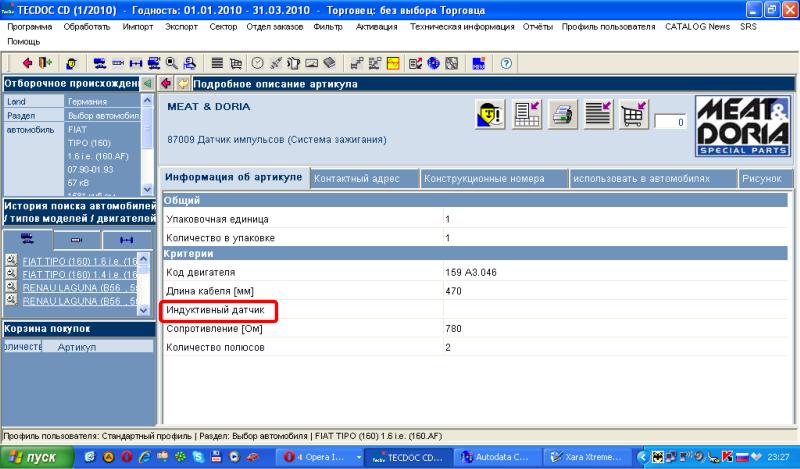Collapse left panel using the green arrow
This screenshot has height=469, width=800.
(148, 84)
